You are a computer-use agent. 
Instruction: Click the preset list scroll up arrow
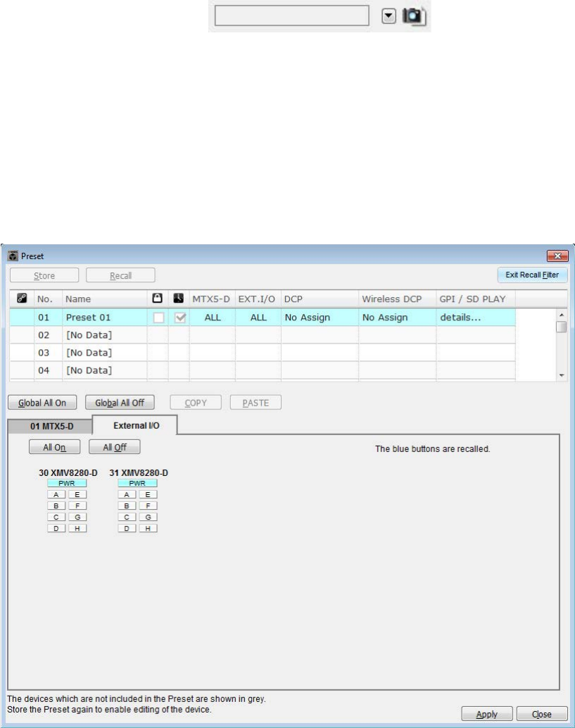coord(562,315)
